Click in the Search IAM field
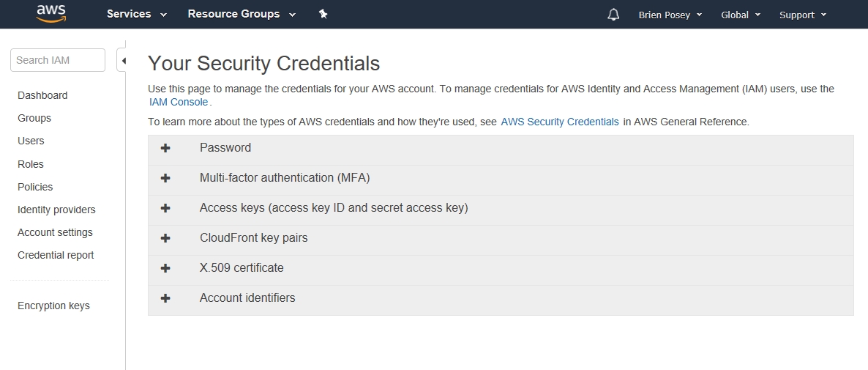This screenshot has width=868, height=370. (x=58, y=60)
